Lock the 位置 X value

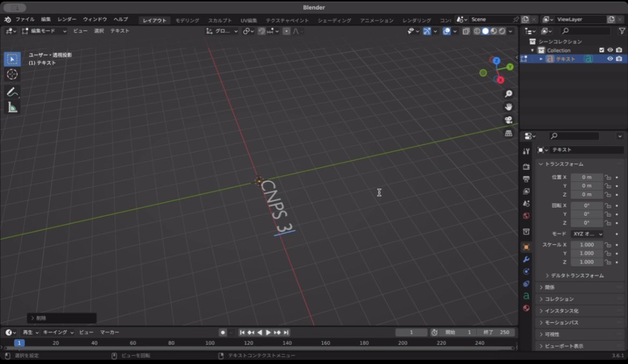point(608,177)
